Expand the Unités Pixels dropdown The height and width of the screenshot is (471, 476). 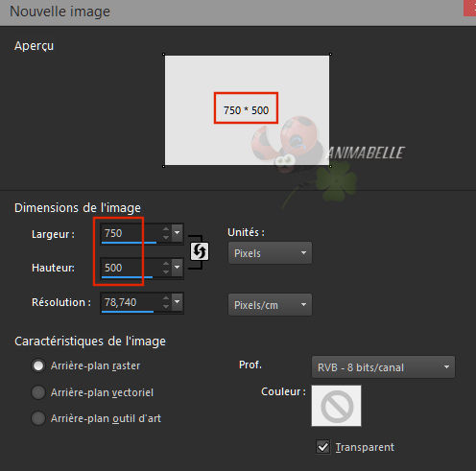[x=270, y=253]
